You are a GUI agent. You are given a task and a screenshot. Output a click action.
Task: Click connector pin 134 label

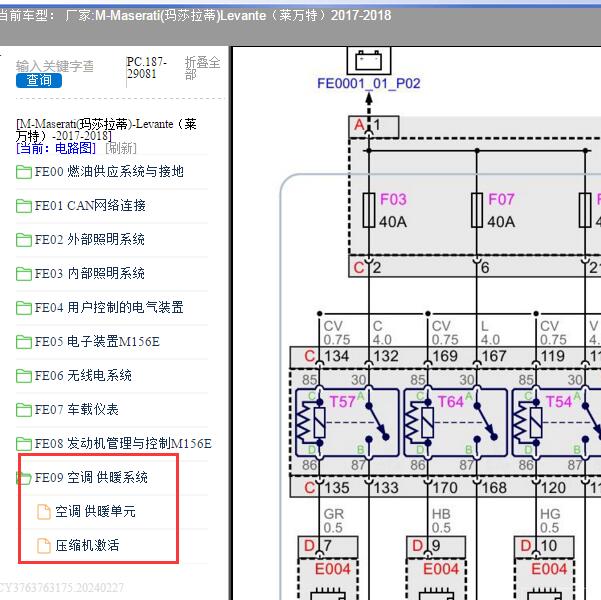[337, 357]
